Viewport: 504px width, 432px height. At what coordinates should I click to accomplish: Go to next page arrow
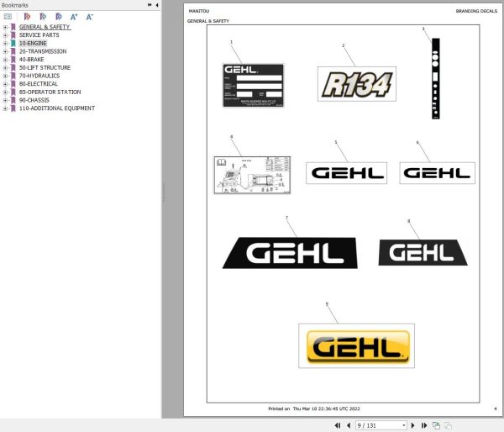pos(413,425)
